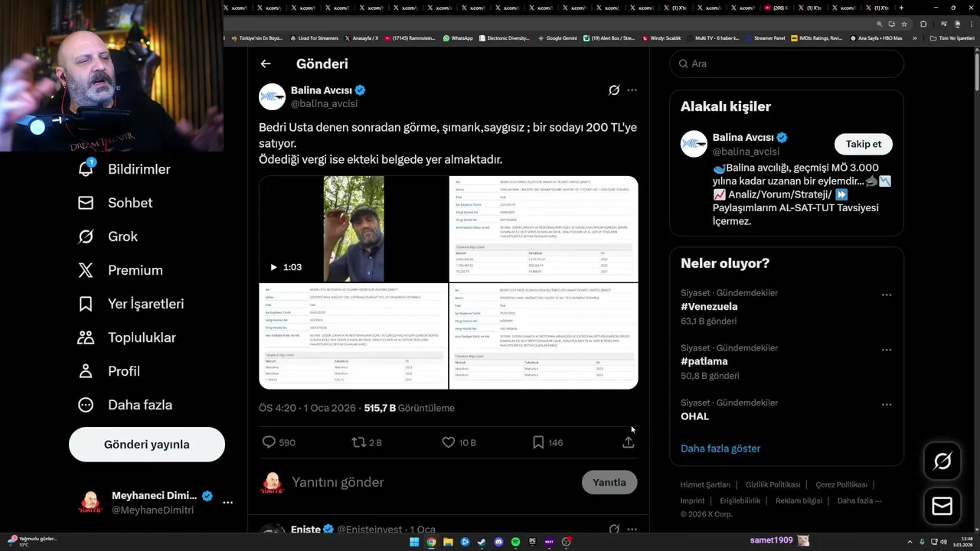This screenshot has width=980, height=551.
Task: Open bottom-left document image in post
Action: click(353, 336)
